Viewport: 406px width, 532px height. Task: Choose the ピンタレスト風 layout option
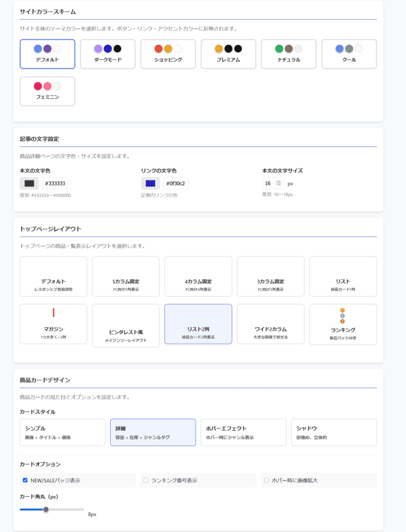126,326
